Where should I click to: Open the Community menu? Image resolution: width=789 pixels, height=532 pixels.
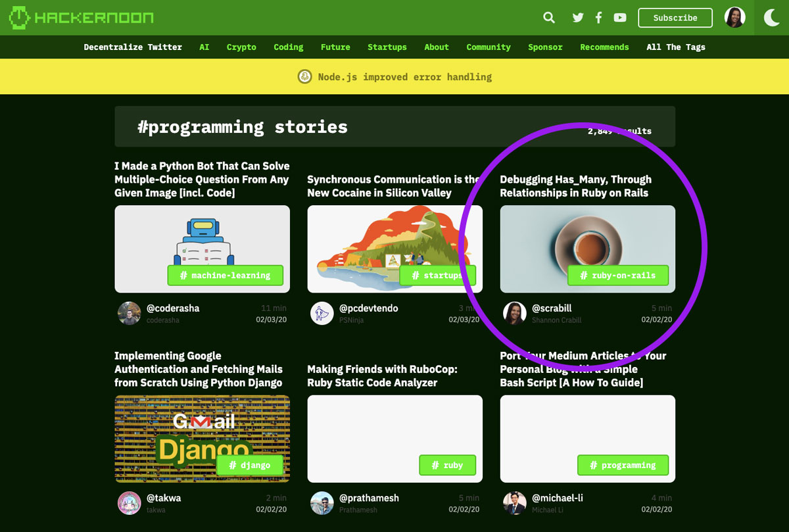[489, 47]
